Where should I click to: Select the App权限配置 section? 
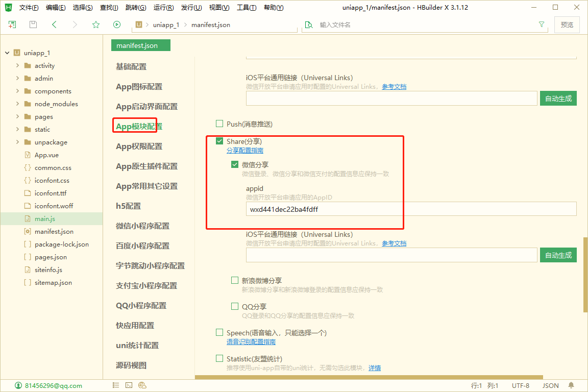point(139,146)
